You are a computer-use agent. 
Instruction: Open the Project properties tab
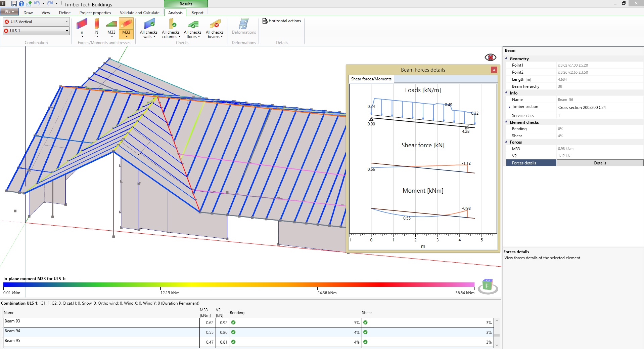point(95,13)
